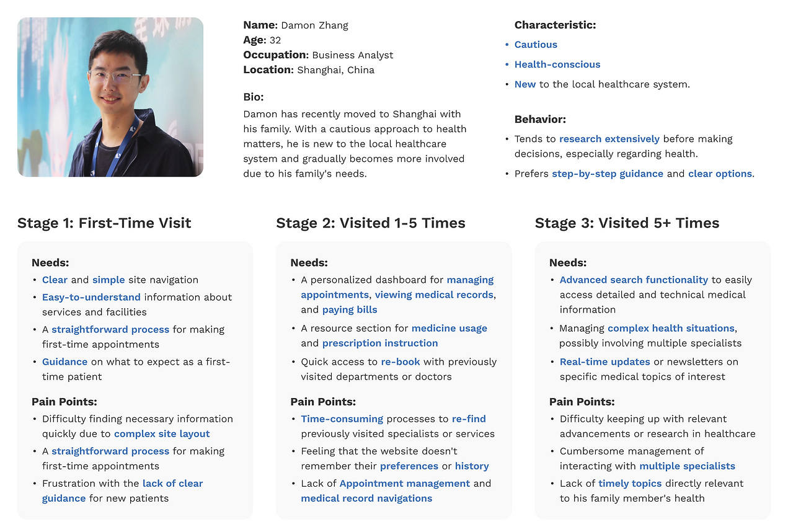This screenshot has width=788, height=532.
Task: Click the "Easy-to-understand" highlighted text
Action: (x=91, y=297)
